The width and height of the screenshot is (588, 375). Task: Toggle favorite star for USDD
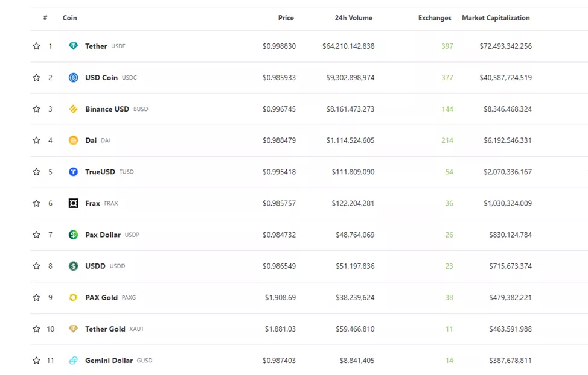[36, 266]
